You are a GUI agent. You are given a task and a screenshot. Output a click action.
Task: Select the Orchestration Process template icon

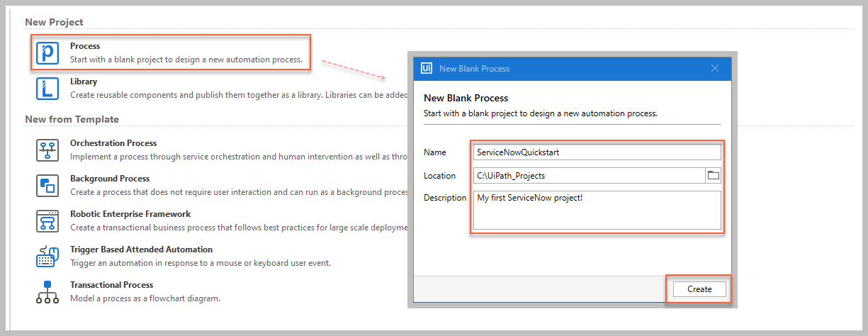point(47,150)
